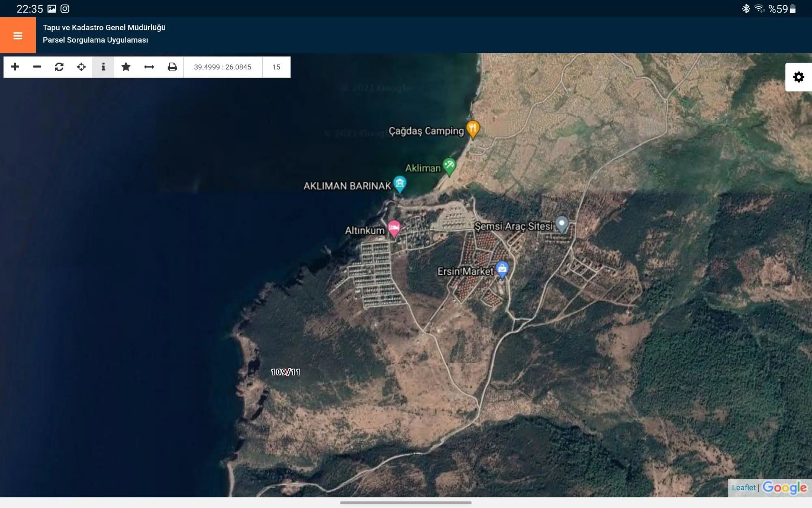812x508 pixels.
Task: Open the orange hamburger menu
Action: pyautogui.click(x=18, y=35)
